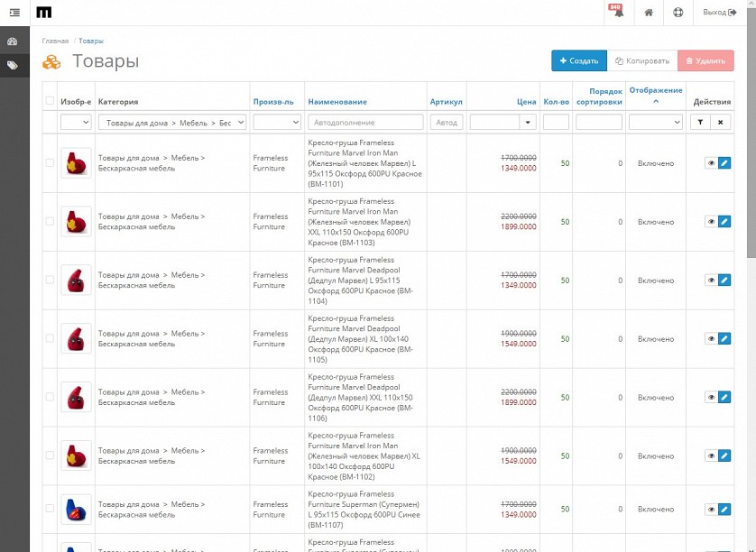Open the dashboard gauge sidebar icon
The image size is (756, 552).
(x=13, y=41)
